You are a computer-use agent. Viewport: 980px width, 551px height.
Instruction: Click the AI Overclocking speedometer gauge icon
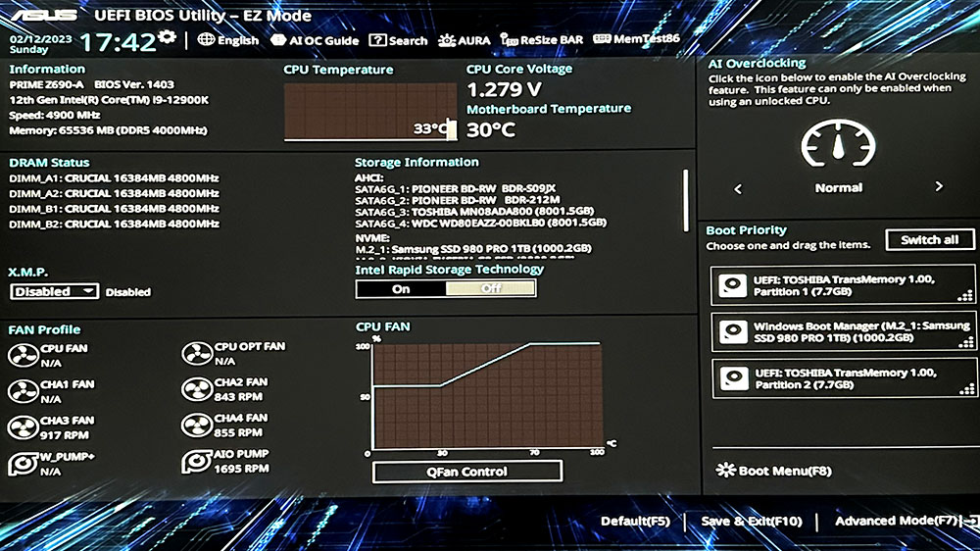coord(838,145)
